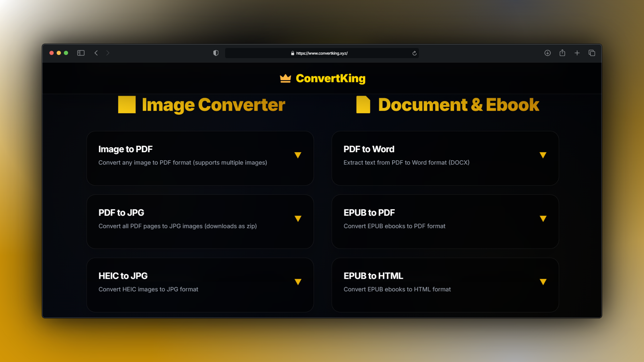Viewport: 644px width, 362px height.
Task: Click the share icon in toolbar
Action: tap(562, 53)
